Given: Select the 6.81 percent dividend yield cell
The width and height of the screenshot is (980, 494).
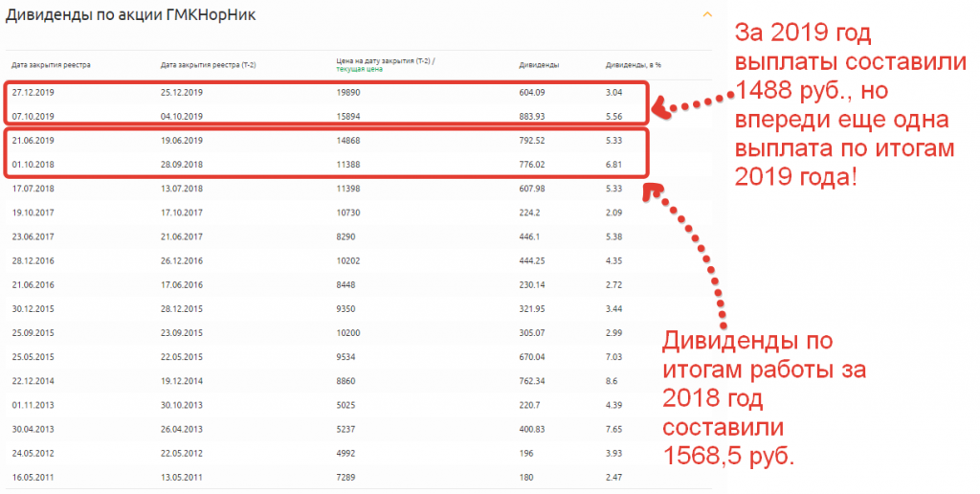Looking at the screenshot, I should click(x=614, y=165).
